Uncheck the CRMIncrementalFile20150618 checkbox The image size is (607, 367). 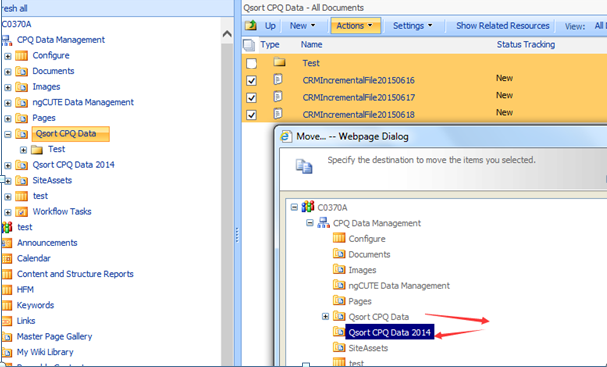[251, 115]
